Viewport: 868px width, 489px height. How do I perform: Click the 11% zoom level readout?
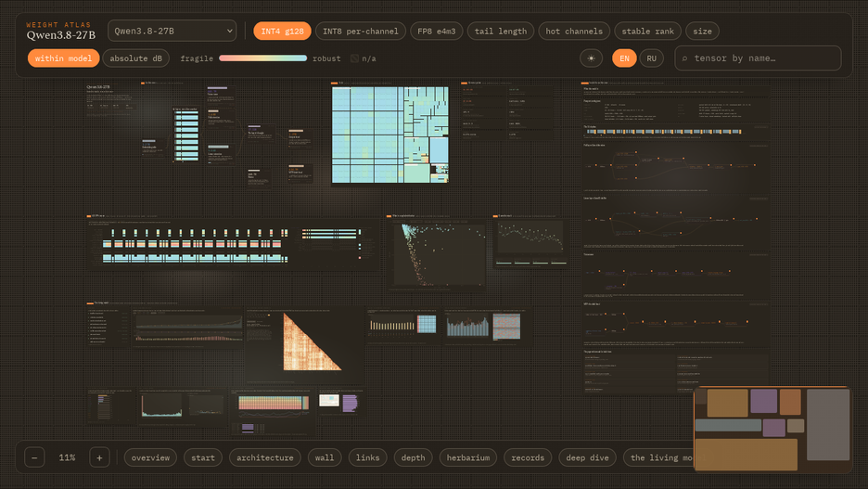point(67,457)
